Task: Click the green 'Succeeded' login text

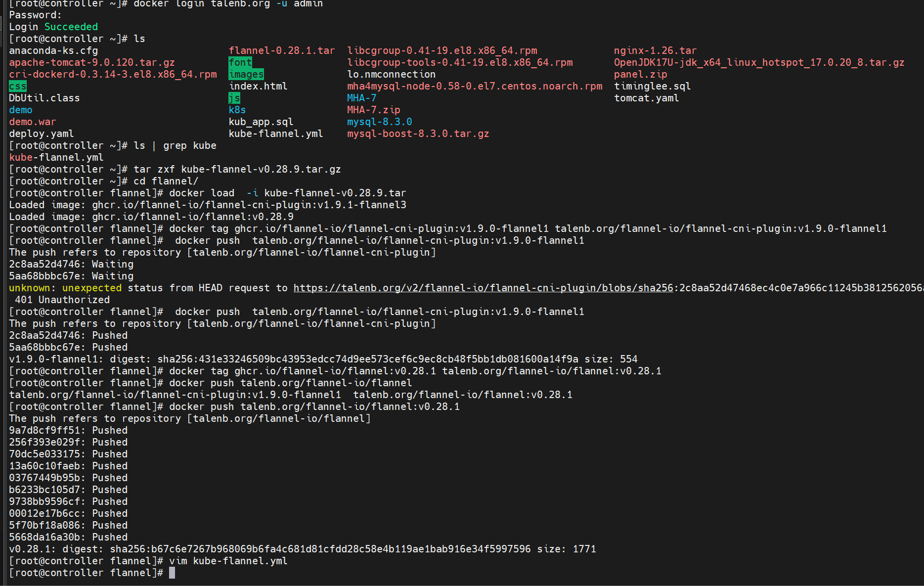Action: tap(71, 27)
